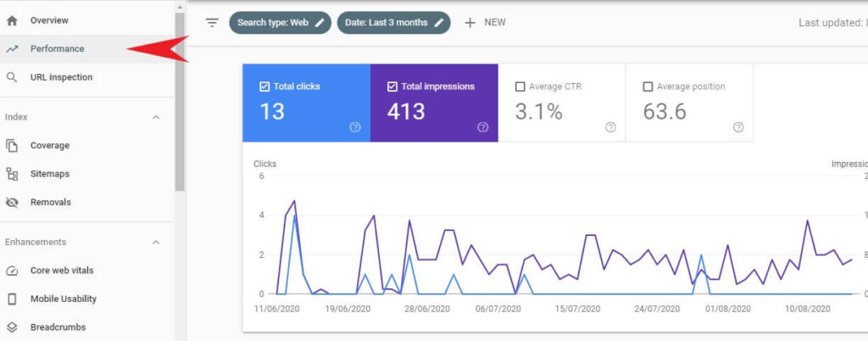Select Performance in the sidebar
The image size is (868, 341).
pyautogui.click(x=87, y=48)
